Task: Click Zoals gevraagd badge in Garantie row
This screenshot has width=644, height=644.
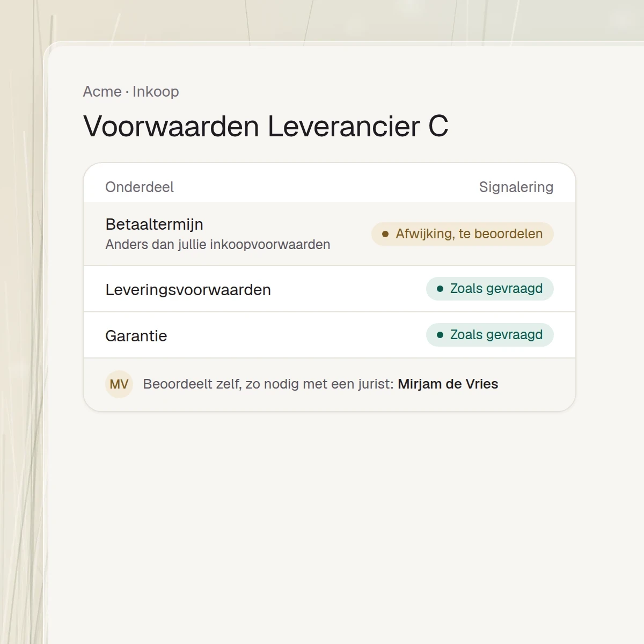Action: (490, 335)
